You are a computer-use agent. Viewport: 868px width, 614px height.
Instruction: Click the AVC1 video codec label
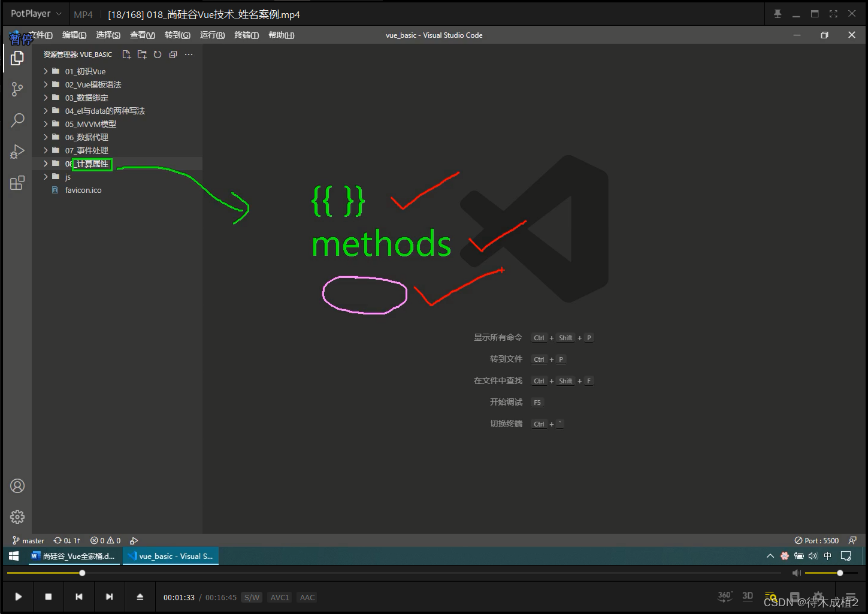(x=280, y=597)
